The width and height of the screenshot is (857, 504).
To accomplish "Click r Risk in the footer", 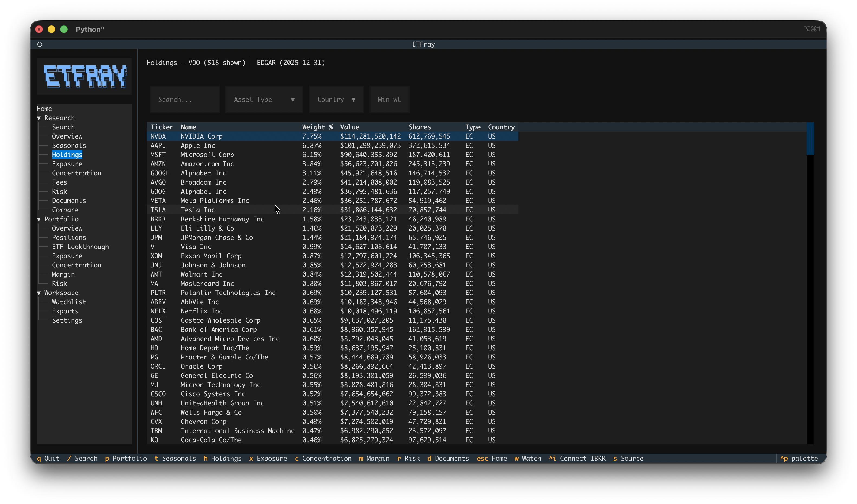I will 408,459.
